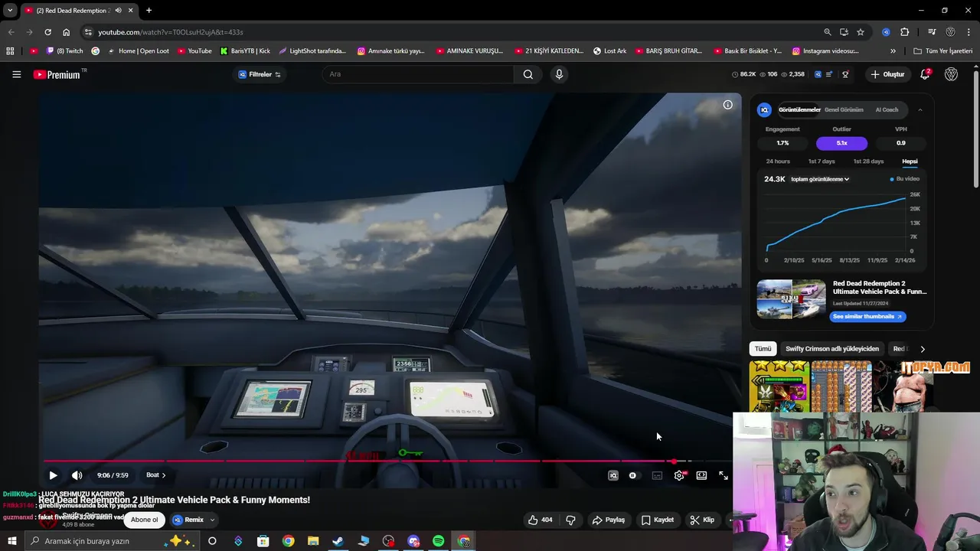This screenshot has width=980, height=551.
Task: Click Red Dead Redemption 2 thumbnail in vidIQ panel
Action: point(791,299)
